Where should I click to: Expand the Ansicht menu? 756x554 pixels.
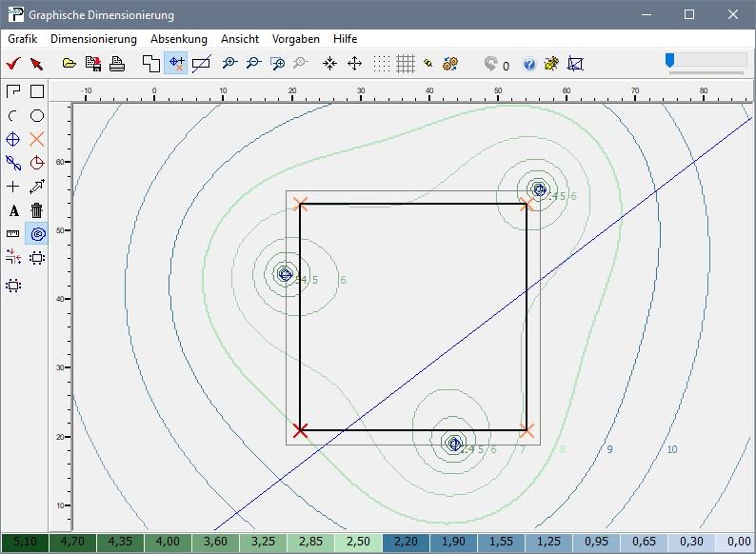(239, 39)
